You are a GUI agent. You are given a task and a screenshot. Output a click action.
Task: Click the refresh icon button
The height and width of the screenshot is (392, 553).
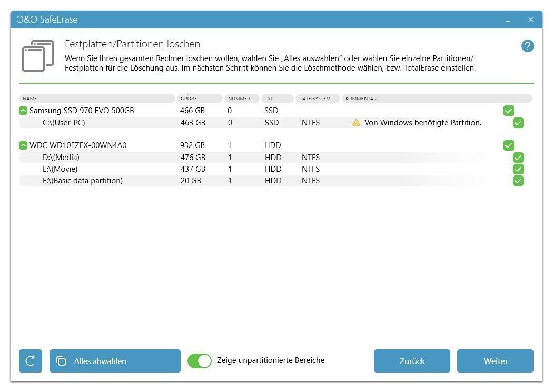31,361
